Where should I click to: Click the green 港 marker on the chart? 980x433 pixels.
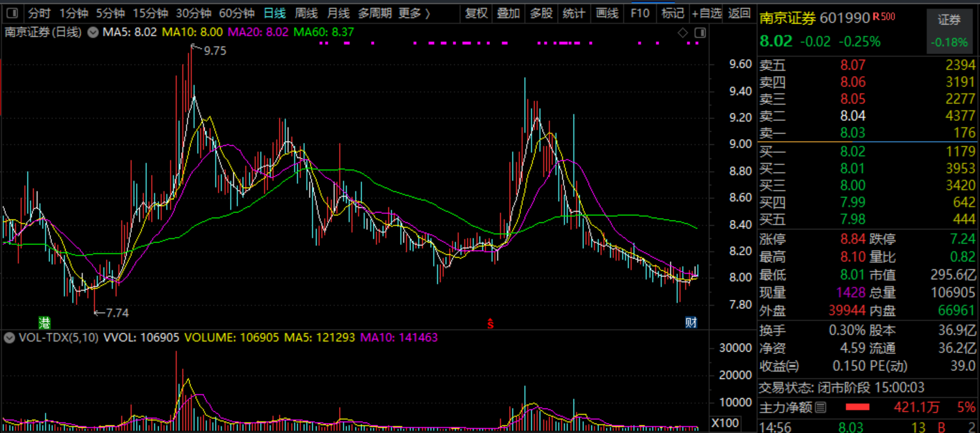point(45,323)
